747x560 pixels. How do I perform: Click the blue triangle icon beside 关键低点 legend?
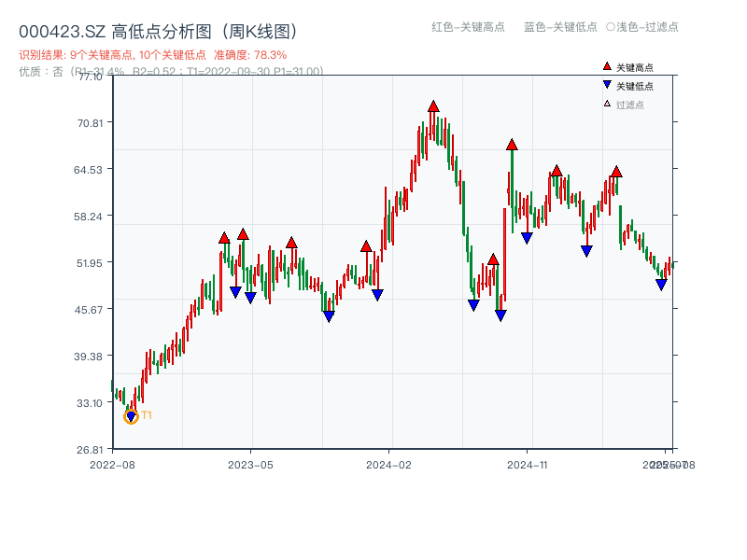[607, 85]
